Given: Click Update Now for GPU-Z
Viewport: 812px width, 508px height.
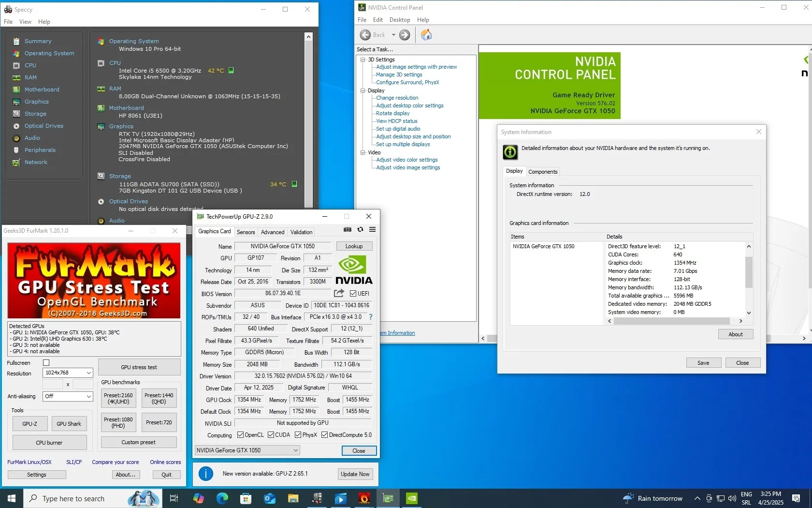Looking at the screenshot, I should click(x=355, y=474).
